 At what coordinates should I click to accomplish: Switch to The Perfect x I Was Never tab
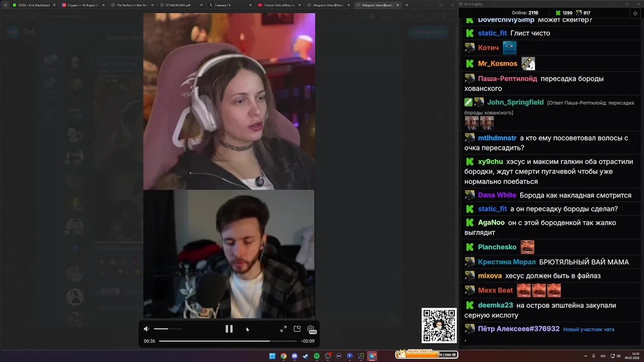132,5
